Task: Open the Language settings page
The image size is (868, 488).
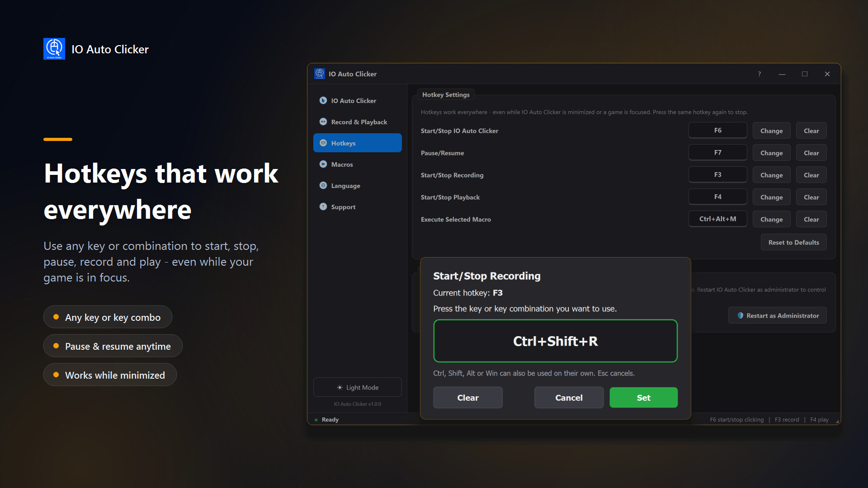Action: pos(358,185)
